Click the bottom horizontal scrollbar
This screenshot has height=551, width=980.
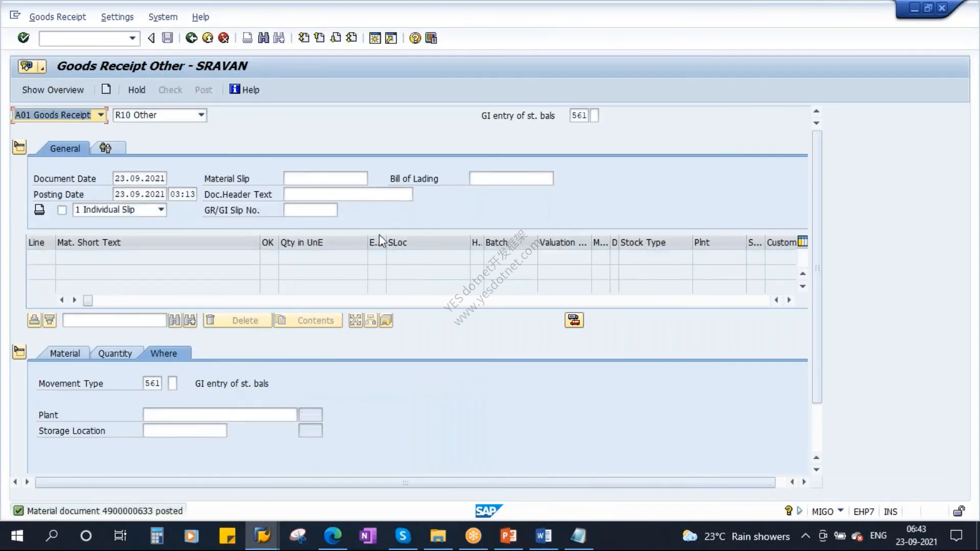[405, 482]
